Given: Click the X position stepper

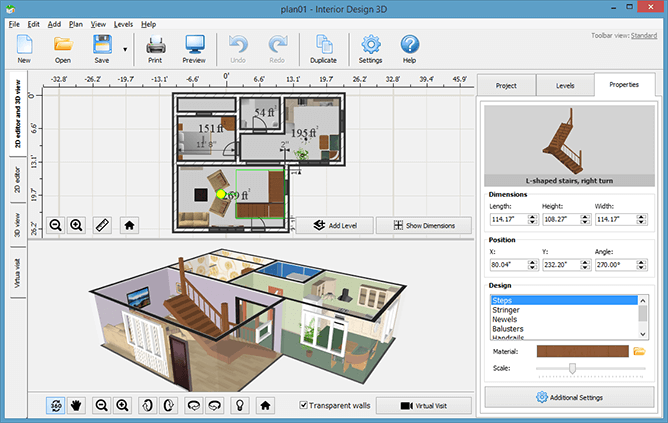Looking at the screenshot, I should (x=533, y=265).
